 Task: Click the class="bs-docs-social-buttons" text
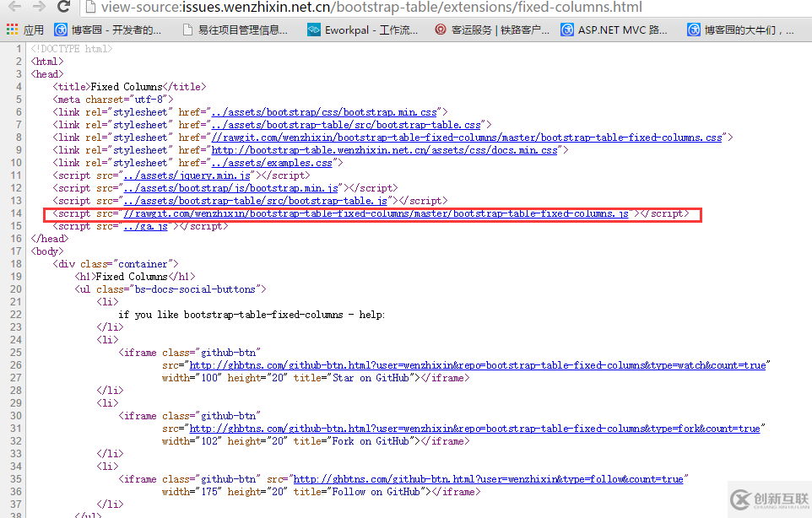coord(178,289)
